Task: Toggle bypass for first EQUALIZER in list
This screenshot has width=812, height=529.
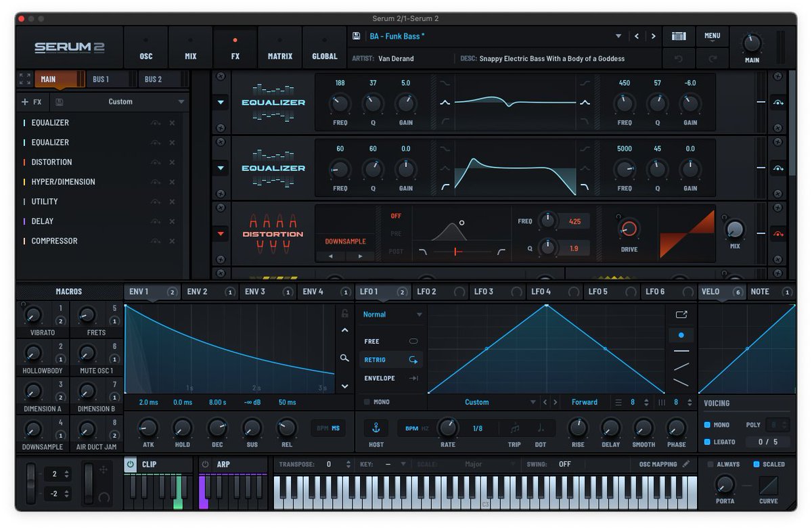Action: tap(156, 123)
